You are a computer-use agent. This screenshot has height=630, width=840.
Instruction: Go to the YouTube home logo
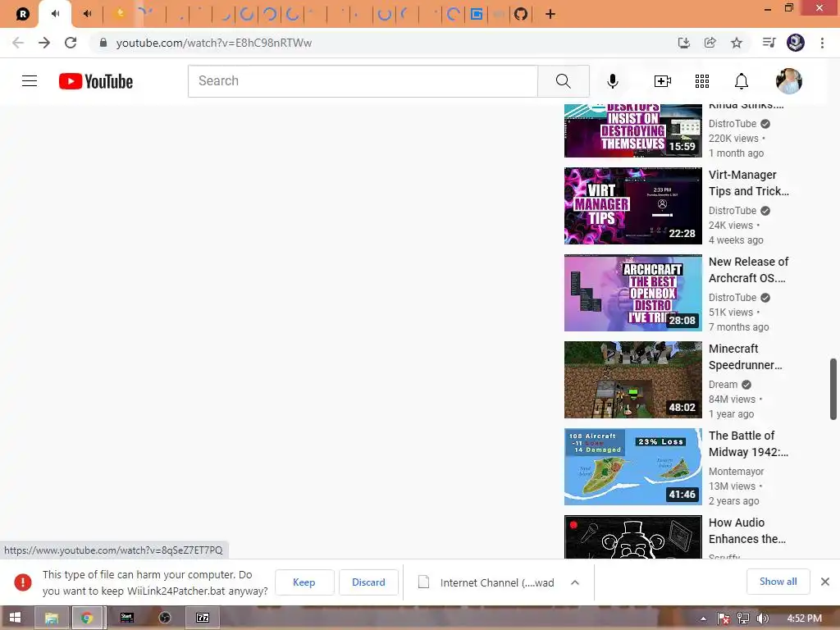tap(96, 81)
